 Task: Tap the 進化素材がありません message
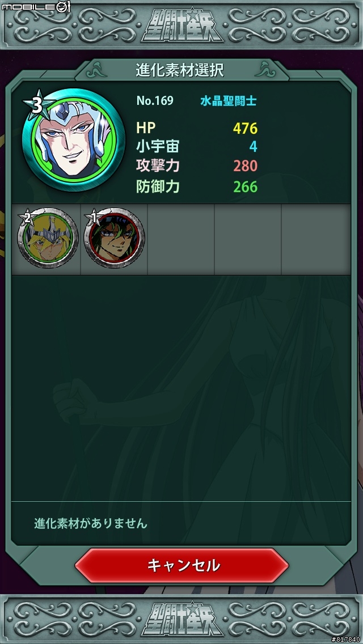click(90, 524)
